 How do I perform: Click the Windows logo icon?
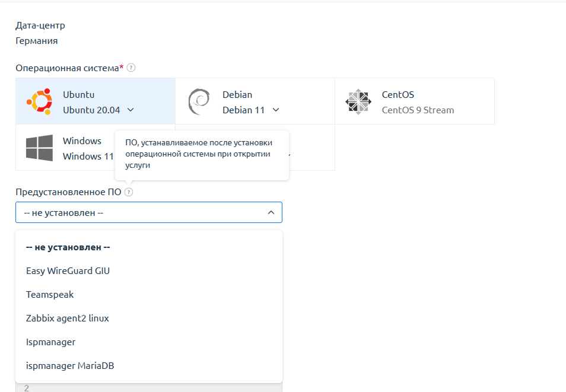[39, 148]
